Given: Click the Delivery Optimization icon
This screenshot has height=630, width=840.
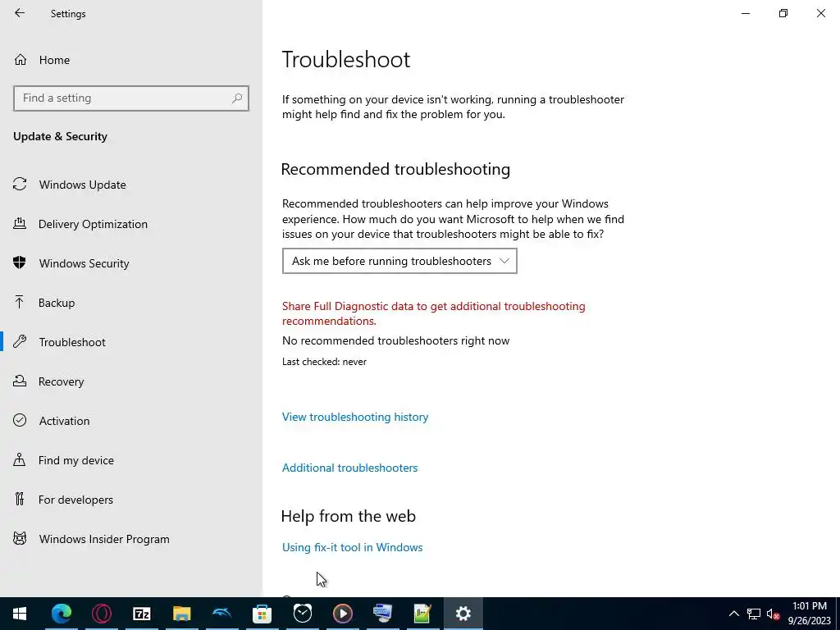Looking at the screenshot, I should click(20, 223).
